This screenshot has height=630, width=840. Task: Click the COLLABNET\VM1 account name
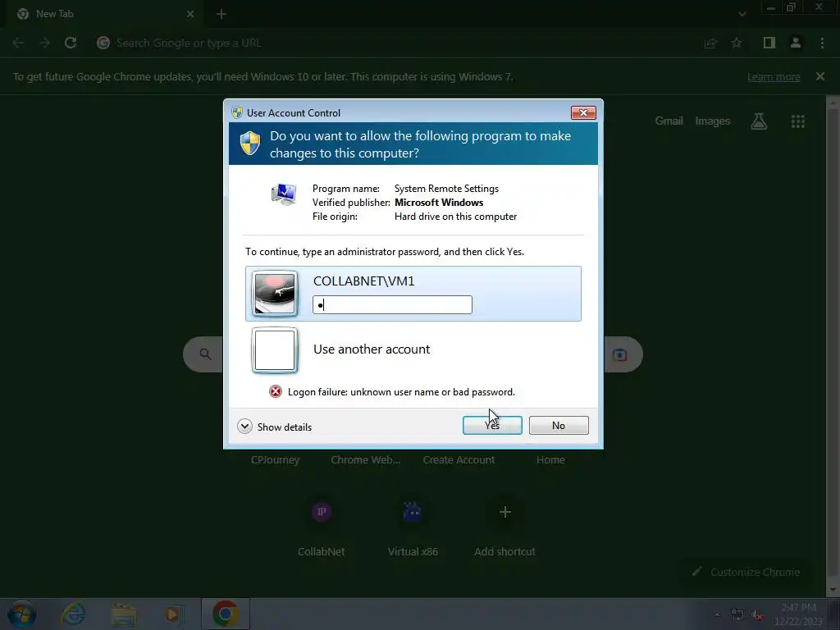click(x=363, y=281)
